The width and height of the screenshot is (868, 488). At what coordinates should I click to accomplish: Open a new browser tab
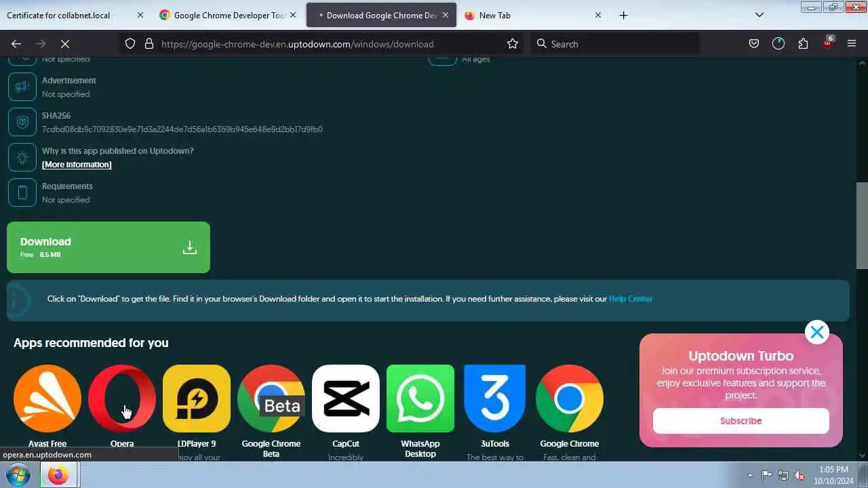624,15
